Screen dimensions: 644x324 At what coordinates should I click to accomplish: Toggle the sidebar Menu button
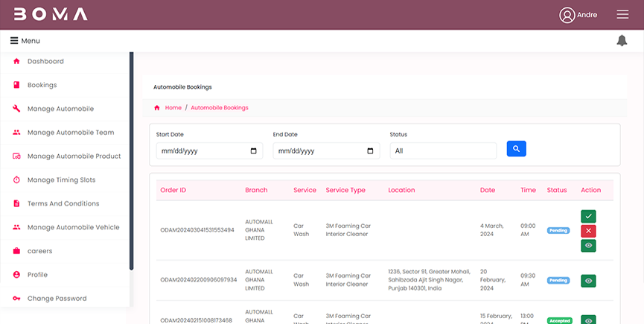(x=25, y=41)
